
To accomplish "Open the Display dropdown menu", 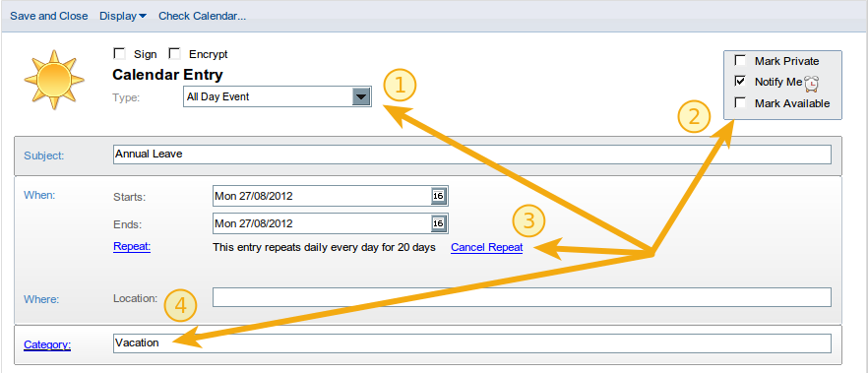I will click(123, 16).
